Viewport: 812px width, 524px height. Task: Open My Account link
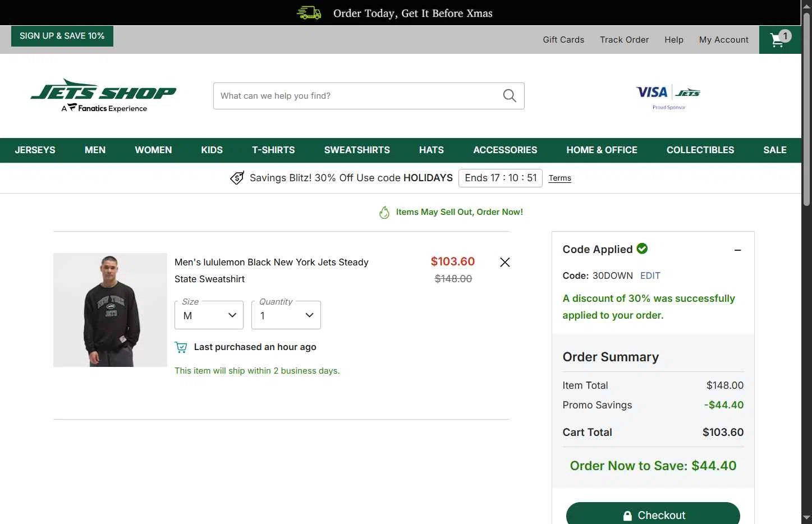click(x=724, y=40)
